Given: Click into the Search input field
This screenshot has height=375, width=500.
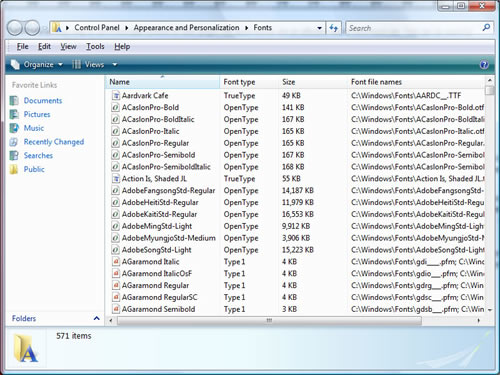Looking at the screenshot, I should 413,28.
